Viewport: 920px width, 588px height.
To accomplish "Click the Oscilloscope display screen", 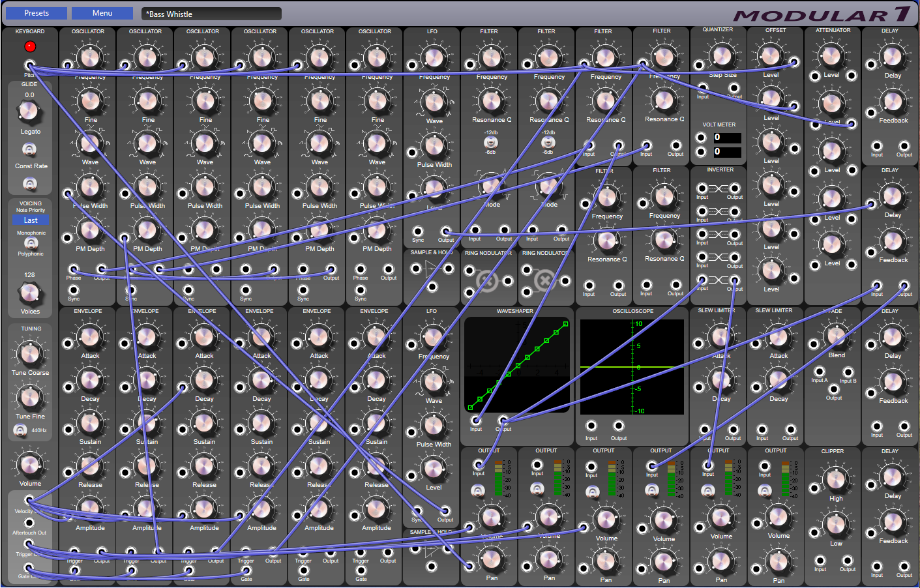I will pyautogui.click(x=632, y=366).
